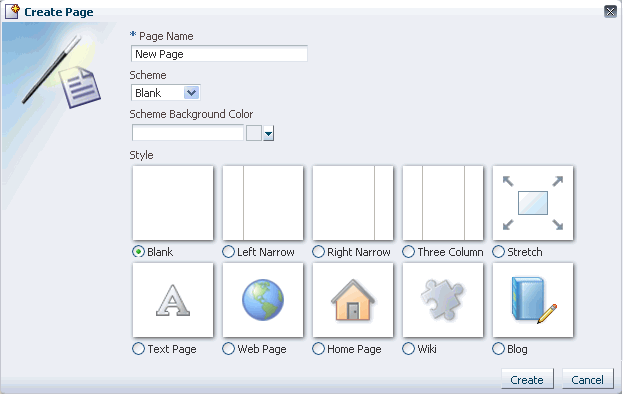Viewport: 623px width, 408px height.
Task: Click inside Scheme Background Color text box
Action: pyautogui.click(x=188, y=133)
